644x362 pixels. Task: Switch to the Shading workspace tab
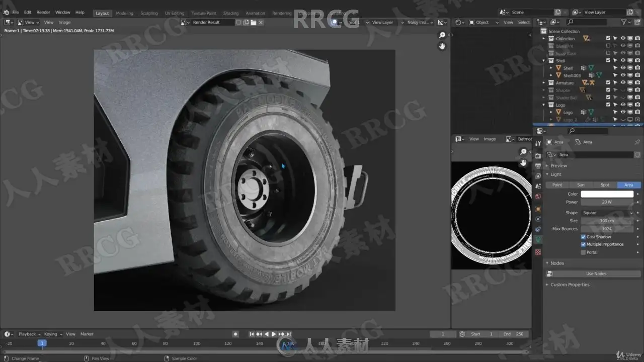tap(231, 14)
